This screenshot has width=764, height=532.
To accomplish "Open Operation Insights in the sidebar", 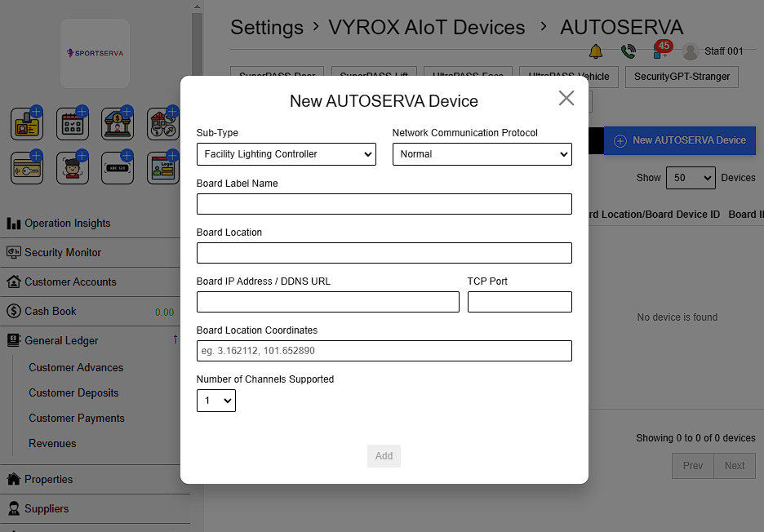I will tap(67, 224).
